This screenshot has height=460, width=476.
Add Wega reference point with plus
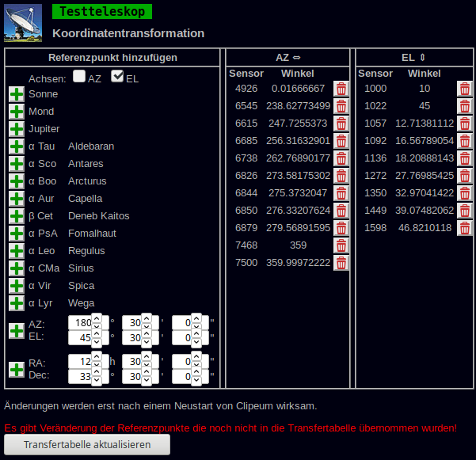coord(17,303)
